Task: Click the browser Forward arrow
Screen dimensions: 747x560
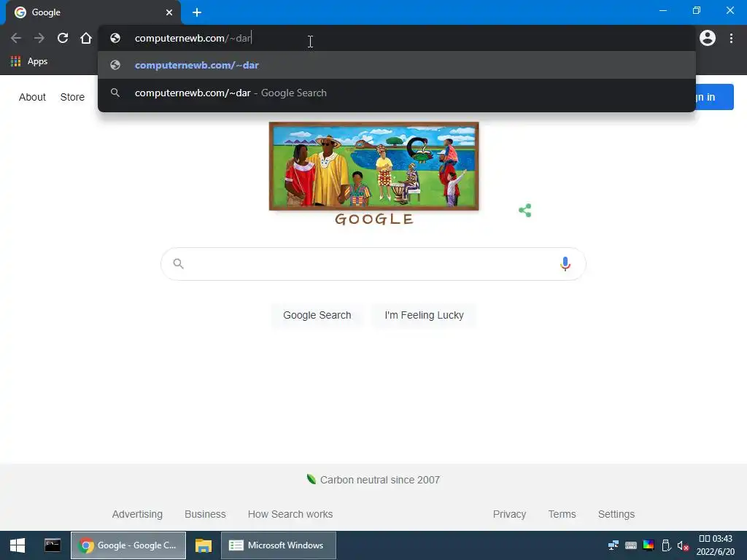Action: point(39,38)
